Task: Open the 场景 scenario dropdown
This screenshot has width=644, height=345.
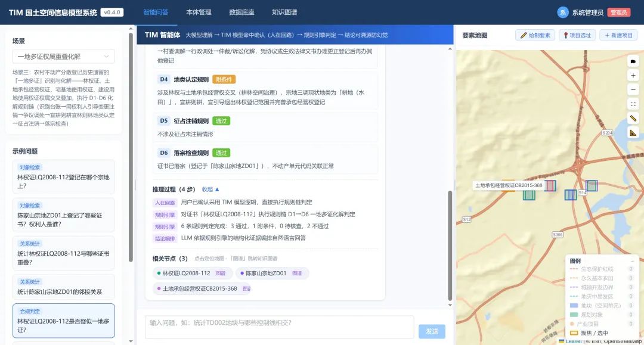Action: [64, 57]
